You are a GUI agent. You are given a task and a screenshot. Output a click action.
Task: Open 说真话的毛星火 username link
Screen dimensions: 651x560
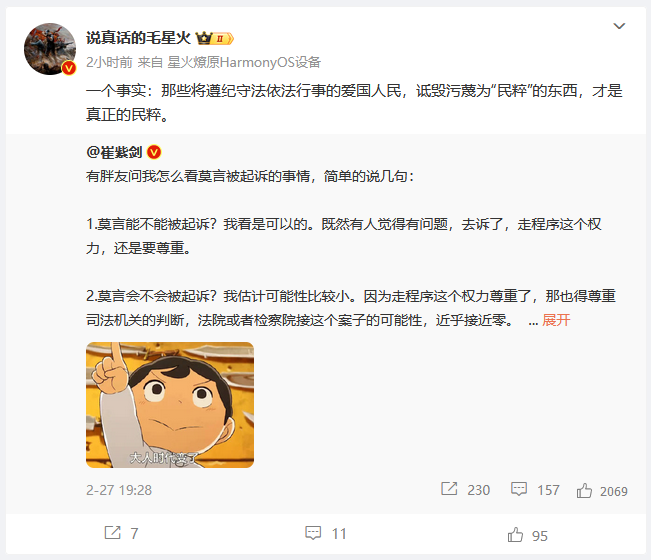(x=138, y=38)
